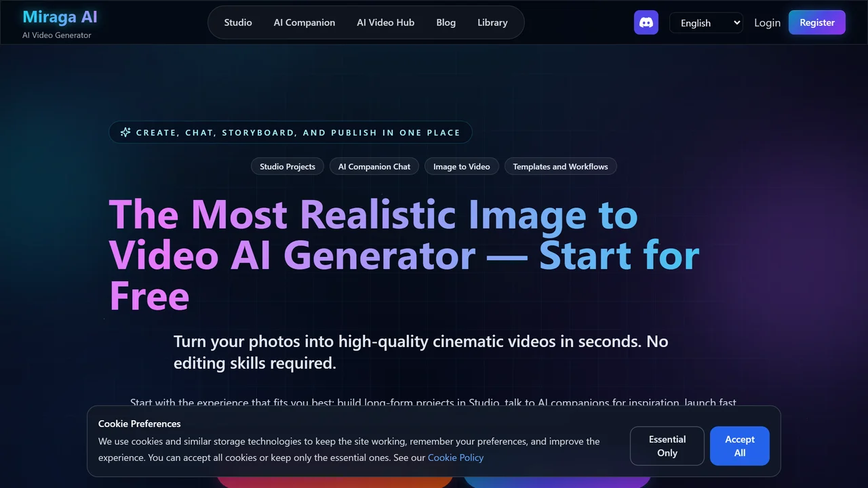The image size is (868, 488).
Task: Open the Templates and Workflows chip
Action: pos(561,166)
